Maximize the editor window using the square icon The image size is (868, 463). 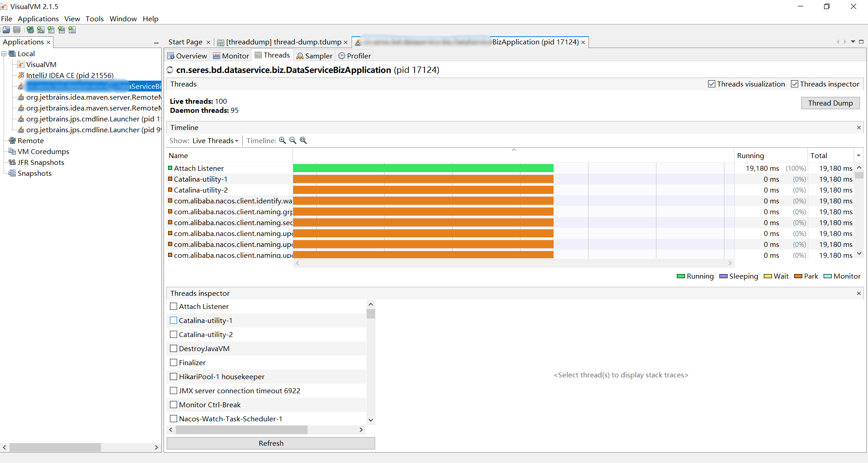[861, 42]
